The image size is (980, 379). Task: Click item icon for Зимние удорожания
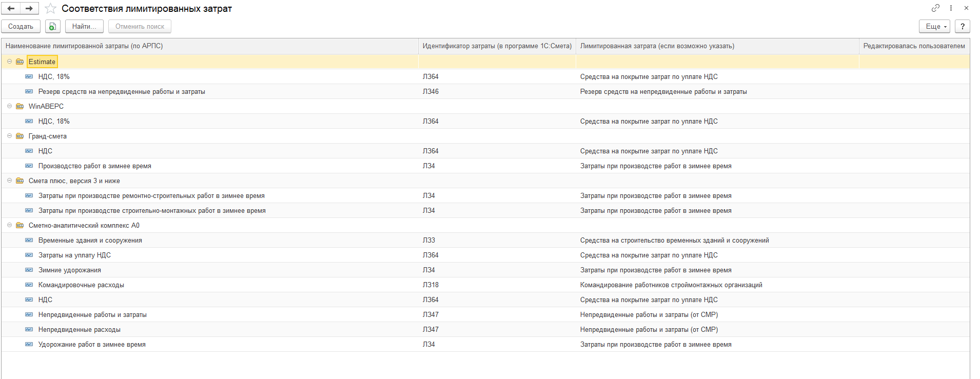(x=29, y=270)
